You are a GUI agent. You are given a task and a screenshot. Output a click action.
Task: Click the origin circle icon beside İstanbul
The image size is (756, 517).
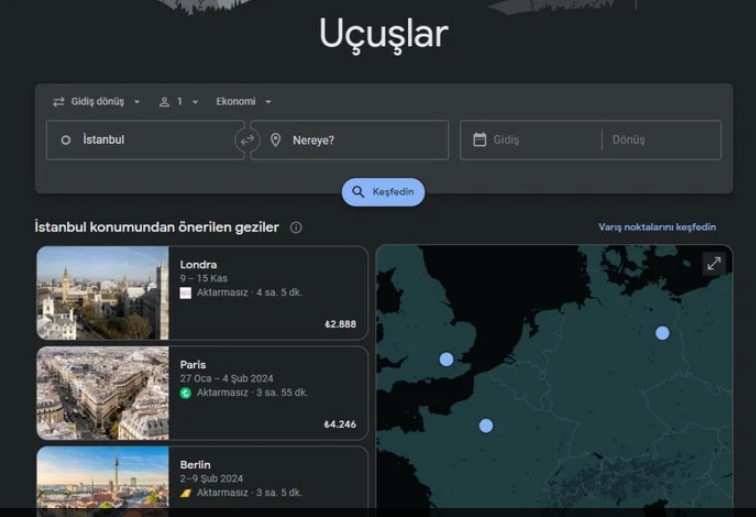(x=66, y=140)
